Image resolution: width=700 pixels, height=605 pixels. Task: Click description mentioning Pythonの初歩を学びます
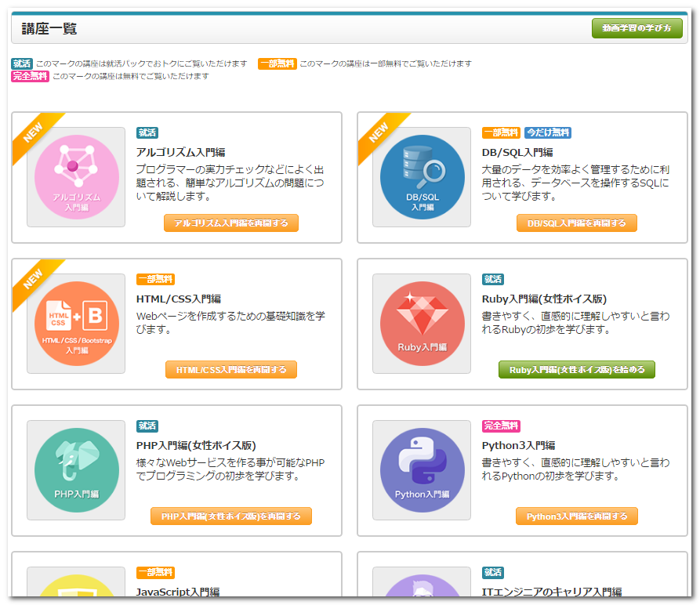(575, 469)
